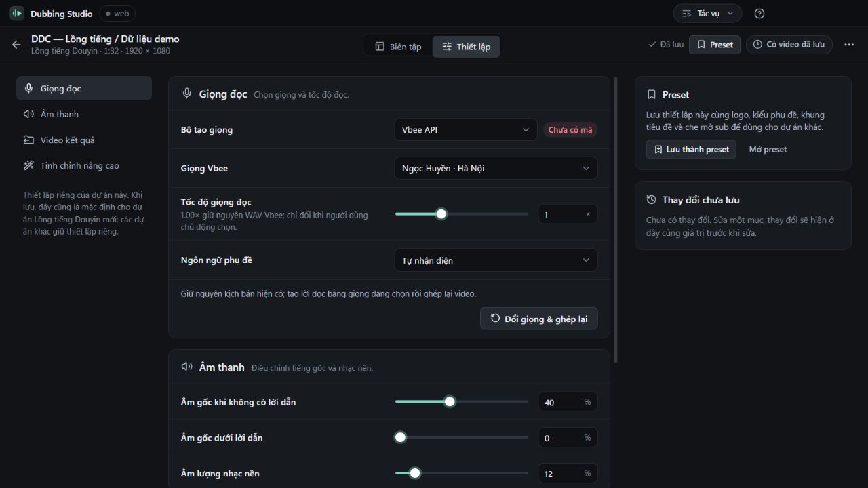Open the three-dot more options menu
868x488 pixels.
849,45
